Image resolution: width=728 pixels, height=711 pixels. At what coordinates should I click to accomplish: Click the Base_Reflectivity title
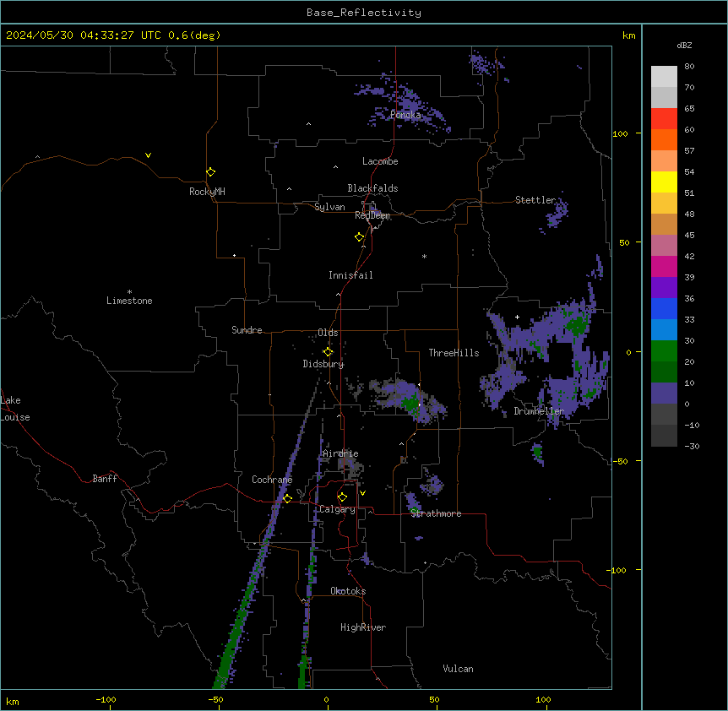pyautogui.click(x=364, y=13)
